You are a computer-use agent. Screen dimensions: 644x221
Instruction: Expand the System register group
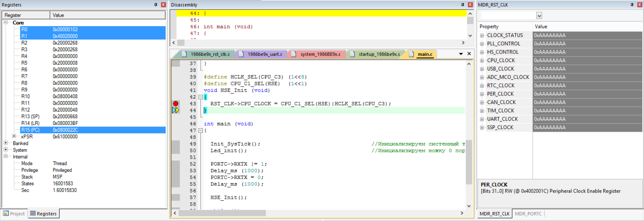click(x=6, y=149)
